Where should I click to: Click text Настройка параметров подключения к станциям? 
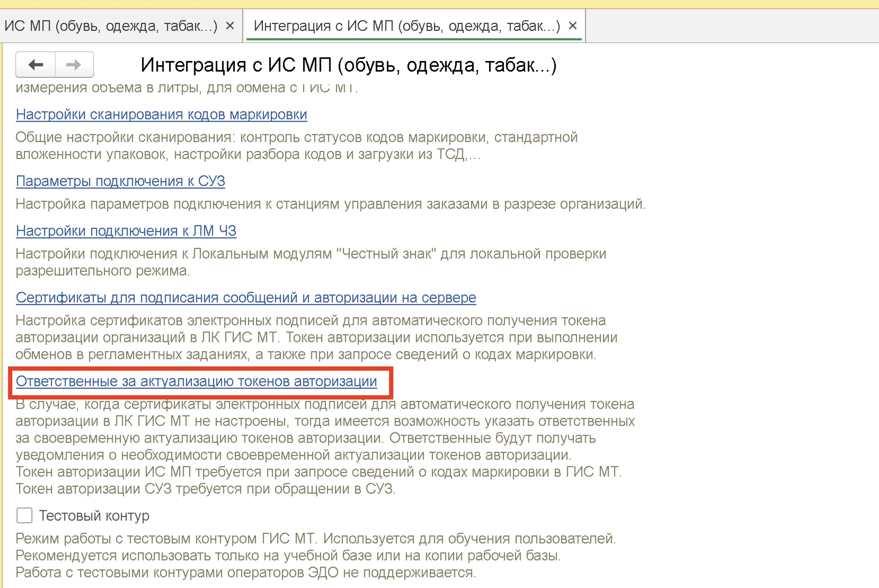(x=331, y=204)
